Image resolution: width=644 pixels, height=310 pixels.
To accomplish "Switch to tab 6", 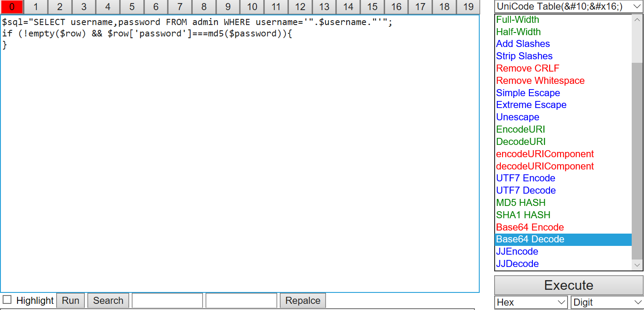I will (x=156, y=7).
